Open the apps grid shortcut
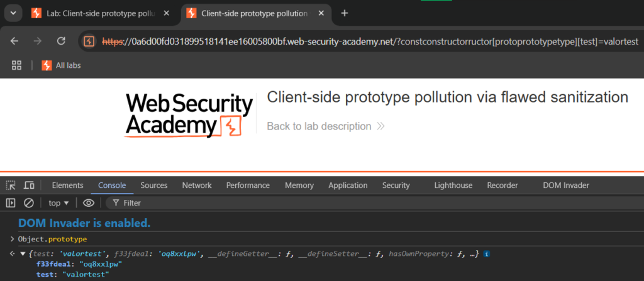This screenshot has height=281, width=644. pyautogui.click(x=16, y=65)
